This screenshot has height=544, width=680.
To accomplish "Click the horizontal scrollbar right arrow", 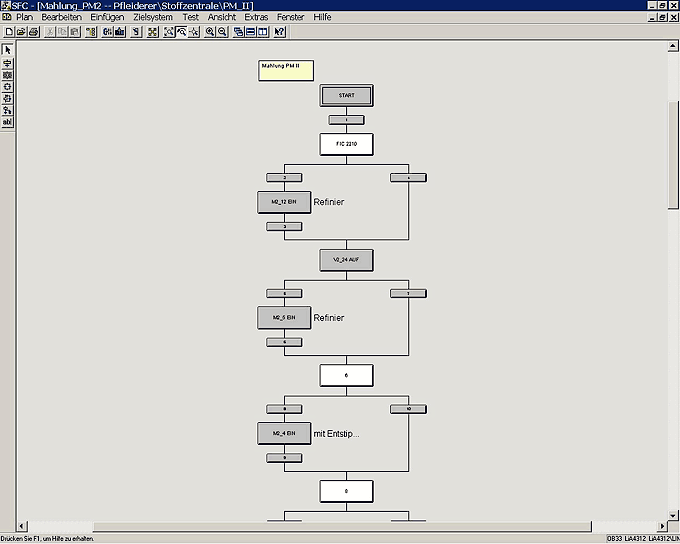I will [x=661, y=525].
